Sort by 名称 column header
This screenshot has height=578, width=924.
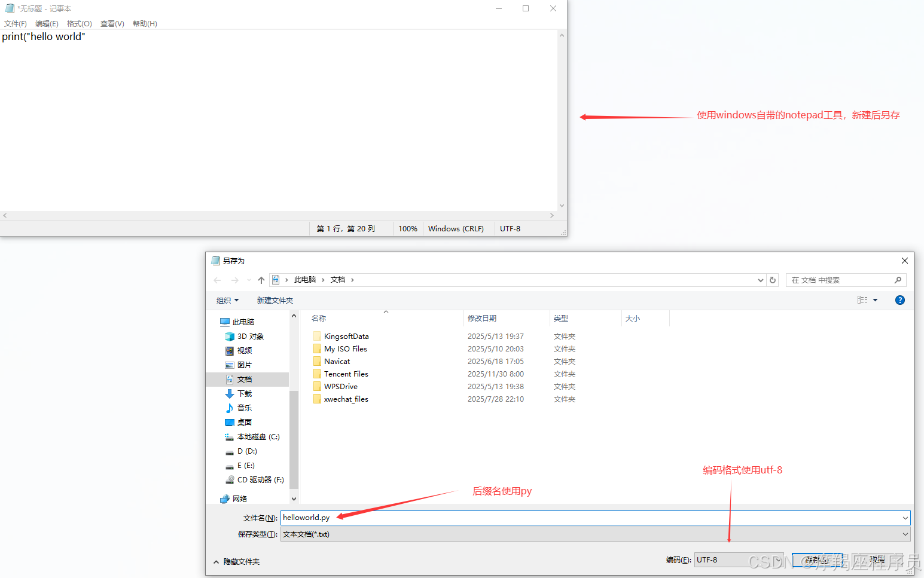tap(319, 319)
